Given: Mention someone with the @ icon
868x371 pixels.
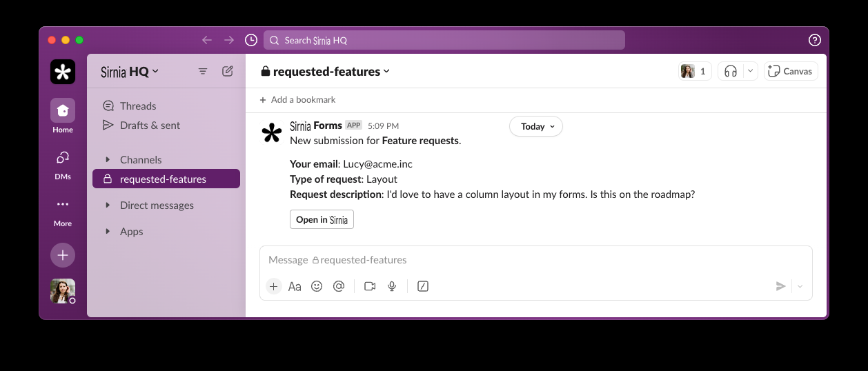Looking at the screenshot, I should (x=339, y=286).
